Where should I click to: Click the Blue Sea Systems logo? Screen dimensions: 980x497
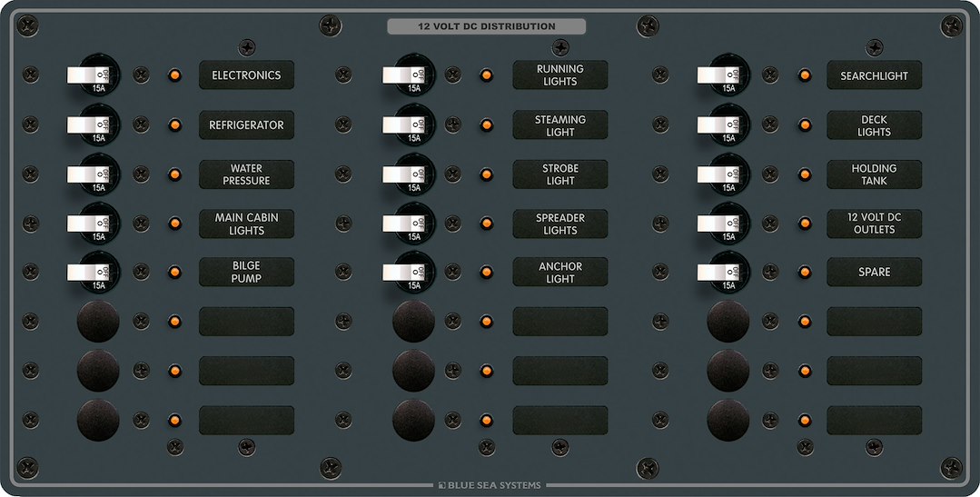(x=490, y=485)
